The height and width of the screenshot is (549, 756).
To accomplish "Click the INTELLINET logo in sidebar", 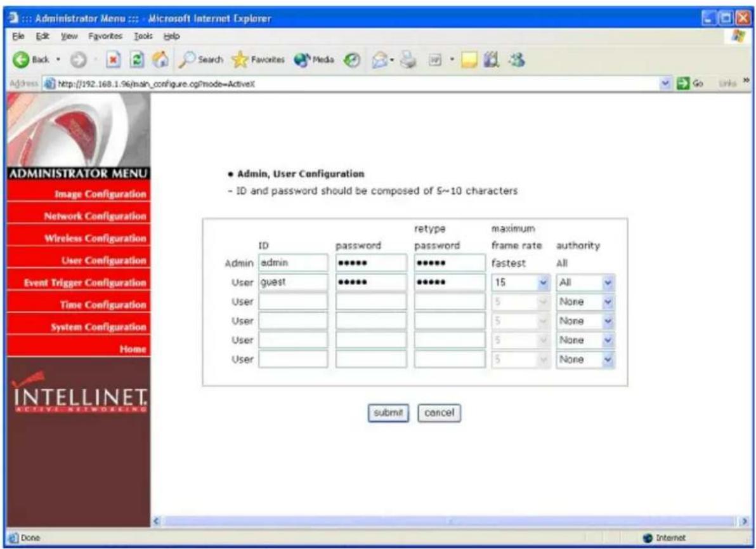I will coord(79,392).
